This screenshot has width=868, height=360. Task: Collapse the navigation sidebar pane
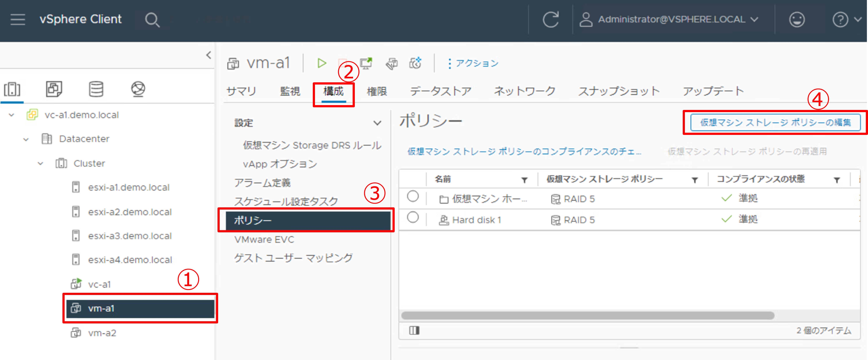pos(209,55)
